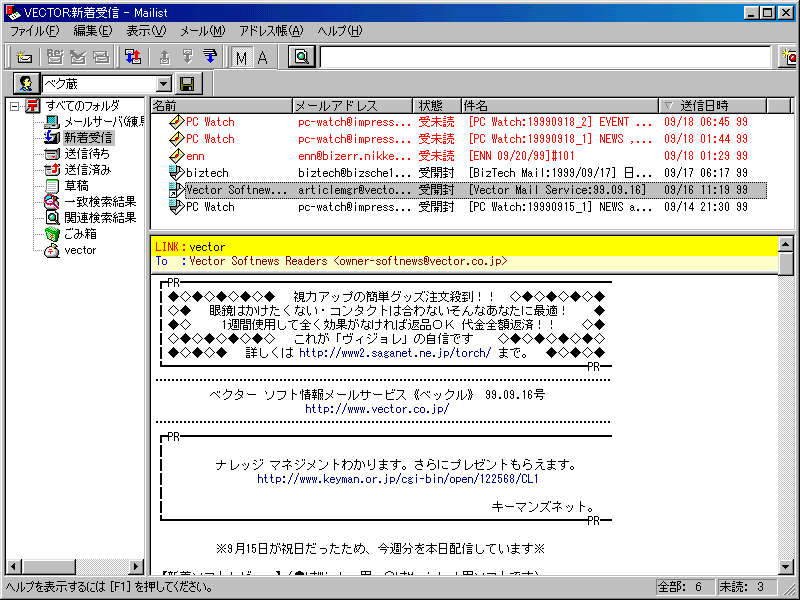Screen dimensions: 800x600
Task: Click the new mail compose icon
Action: pos(23,57)
